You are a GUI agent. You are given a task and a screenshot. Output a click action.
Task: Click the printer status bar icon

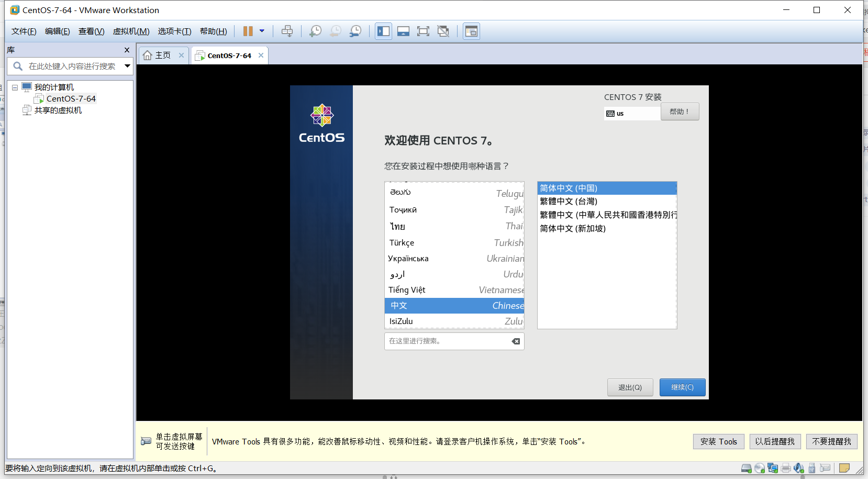point(786,468)
